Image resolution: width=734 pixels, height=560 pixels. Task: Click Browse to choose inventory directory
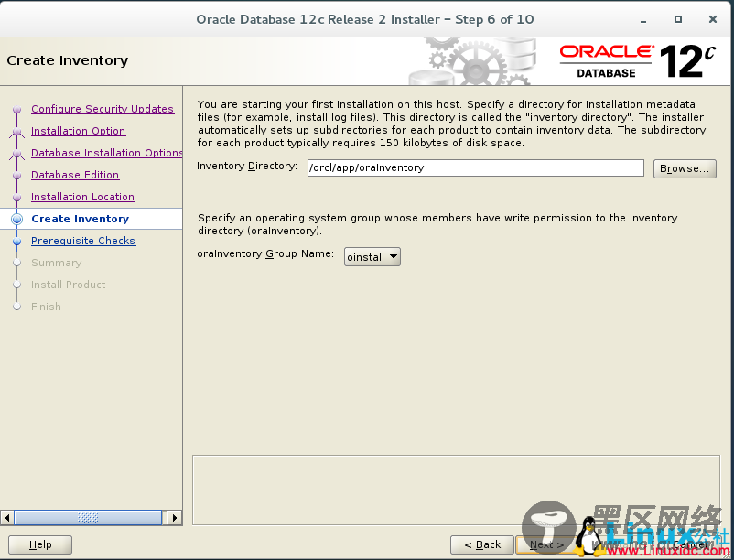point(685,168)
